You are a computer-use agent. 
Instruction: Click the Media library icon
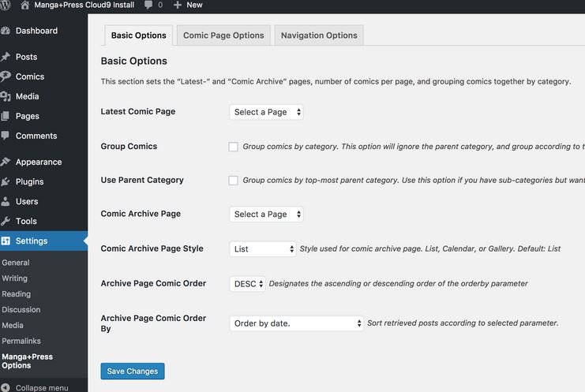[6, 96]
